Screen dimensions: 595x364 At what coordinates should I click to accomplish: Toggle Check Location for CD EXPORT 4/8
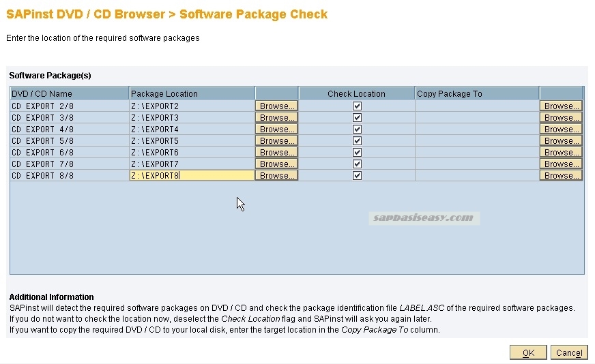coord(357,130)
